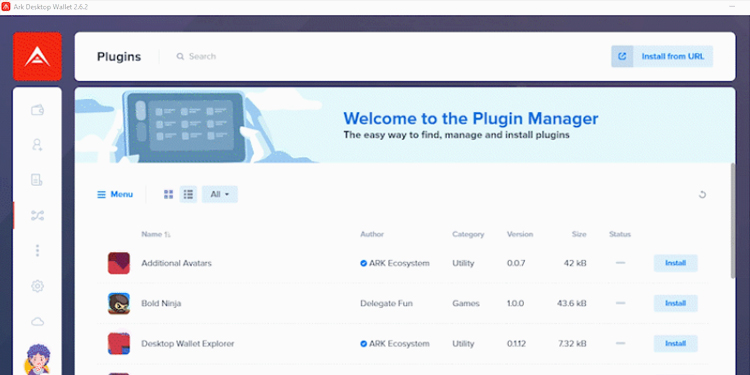Image resolution: width=750 pixels, height=375 pixels.
Task: Click the Category column header
Action: 468,234
